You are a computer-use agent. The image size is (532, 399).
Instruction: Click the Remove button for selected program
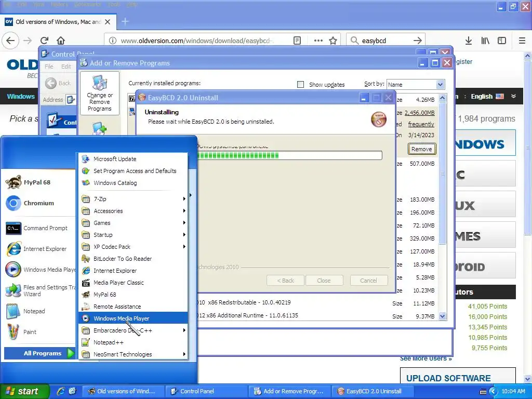(422, 149)
